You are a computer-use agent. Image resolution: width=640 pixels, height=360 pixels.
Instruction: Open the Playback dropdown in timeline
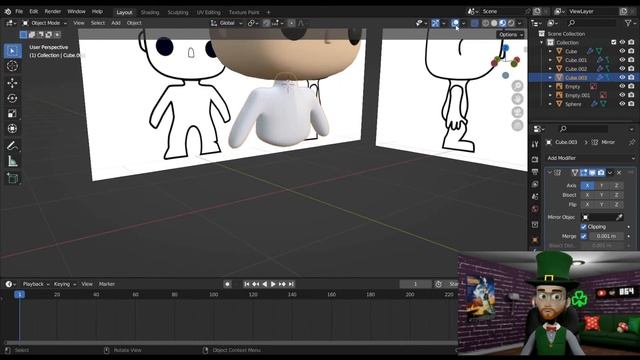pyautogui.click(x=36, y=284)
